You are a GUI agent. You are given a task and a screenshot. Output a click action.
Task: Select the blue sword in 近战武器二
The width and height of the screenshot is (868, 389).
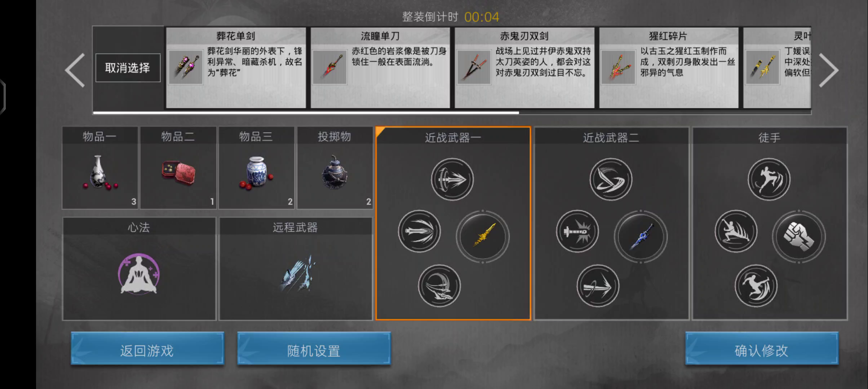pos(641,237)
